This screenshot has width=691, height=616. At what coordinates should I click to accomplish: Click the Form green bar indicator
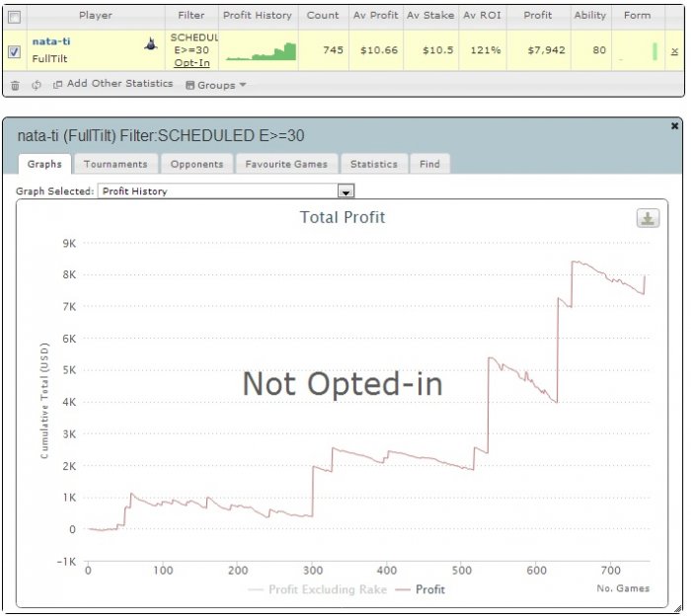coord(654,51)
